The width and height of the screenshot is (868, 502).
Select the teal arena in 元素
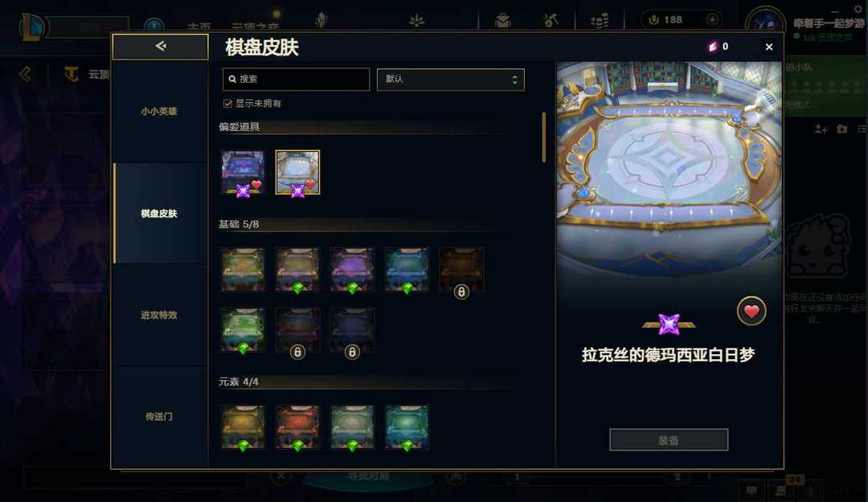(x=407, y=427)
